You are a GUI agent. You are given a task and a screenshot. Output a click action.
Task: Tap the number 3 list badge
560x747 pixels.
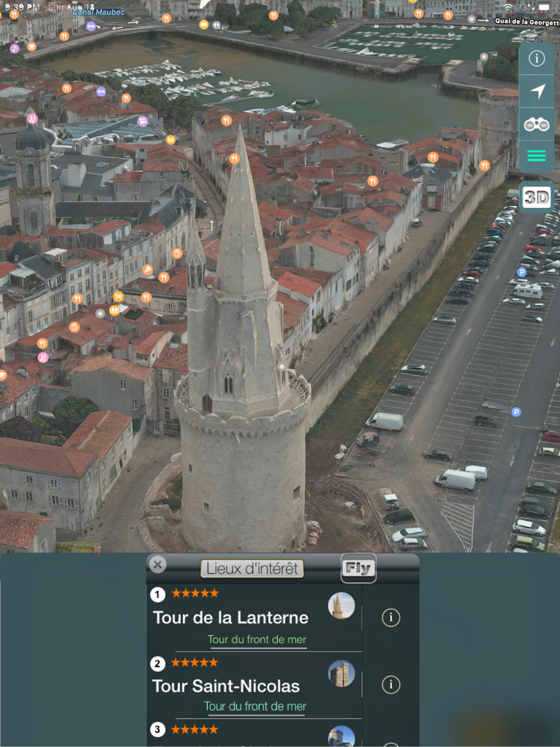click(x=157, y=729)
